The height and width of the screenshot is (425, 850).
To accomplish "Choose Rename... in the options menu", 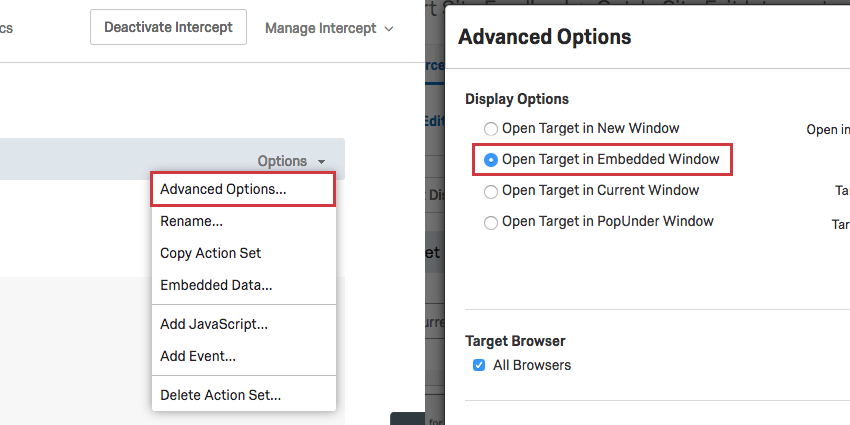I will 191,221.
